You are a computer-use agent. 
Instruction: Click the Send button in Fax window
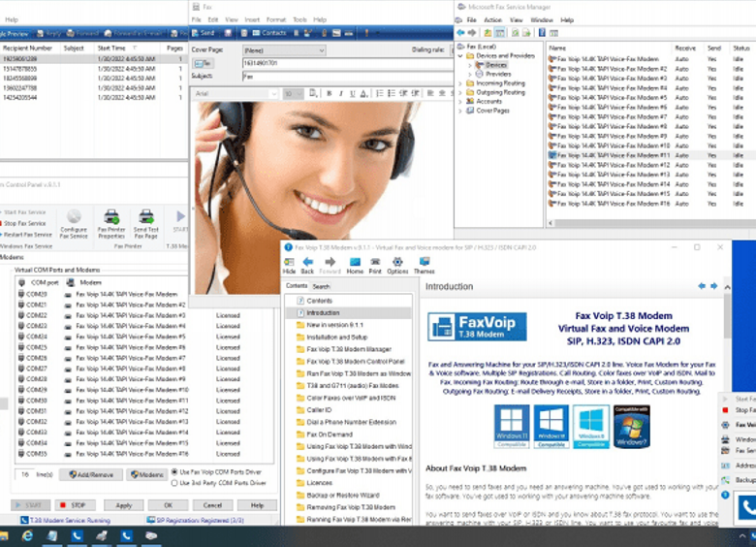[x=203, y=33]
